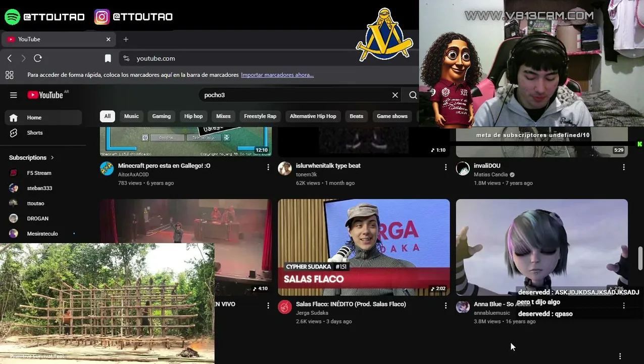Click the Matias Candia channel name
This screenshot has height=364, width=644.
click(x=490, y=174)
